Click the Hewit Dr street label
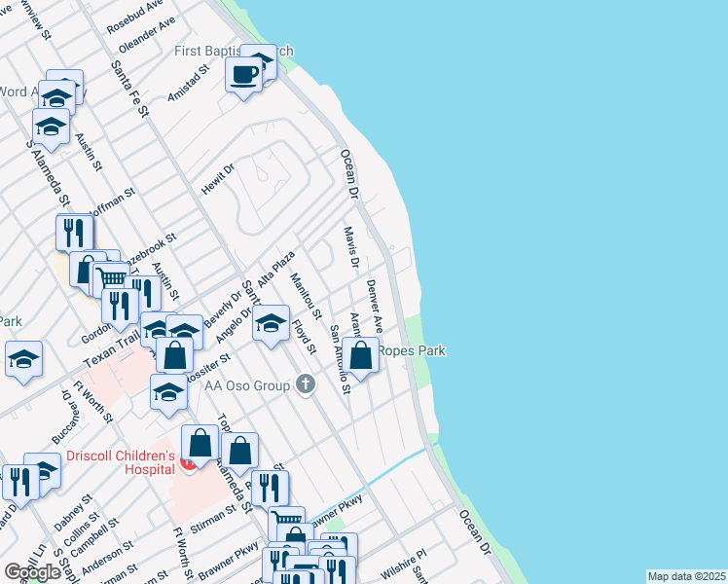728x584 pixels. 217,179
